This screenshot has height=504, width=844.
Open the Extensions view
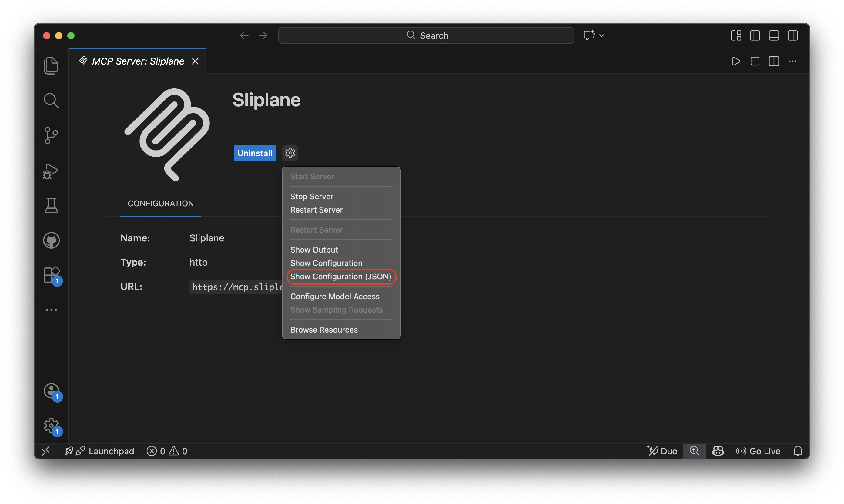(x=51, y=275)
